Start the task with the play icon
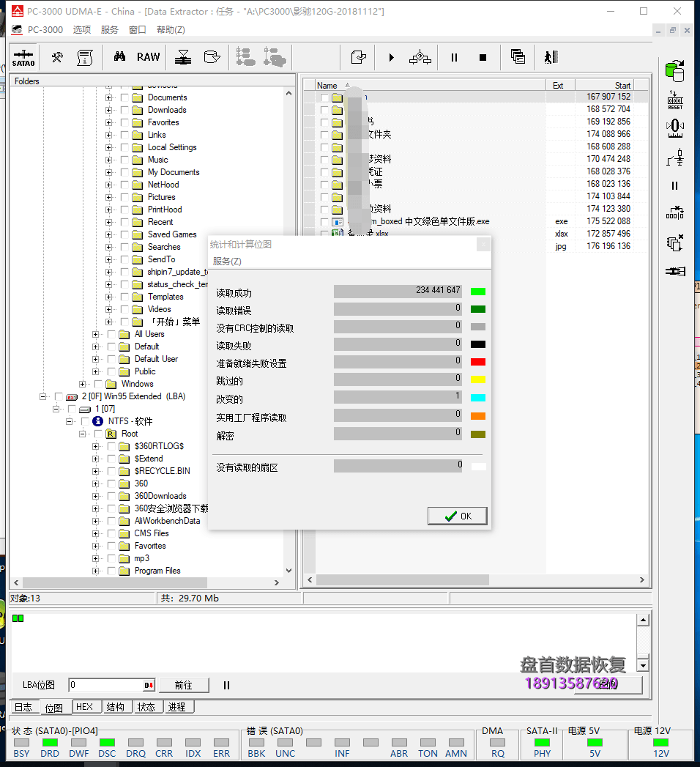700x767 pixels. 392,57
